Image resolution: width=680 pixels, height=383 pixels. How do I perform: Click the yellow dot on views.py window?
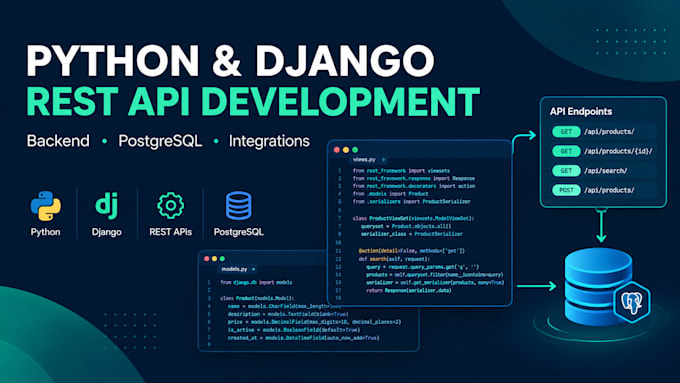click(x=346, y=150)
